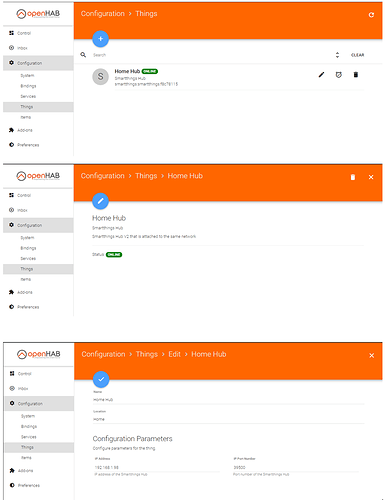Click the blue checkmark save button

point(101,379)
